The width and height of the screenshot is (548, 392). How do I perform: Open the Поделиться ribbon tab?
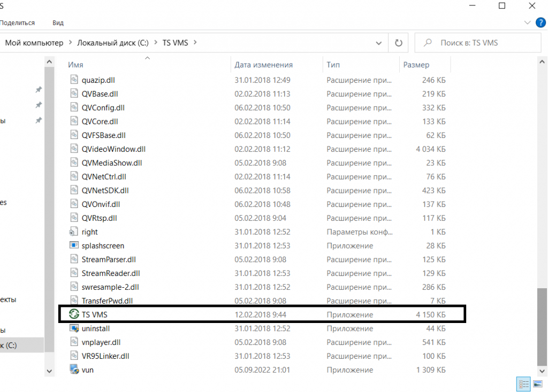coord(18,23)
